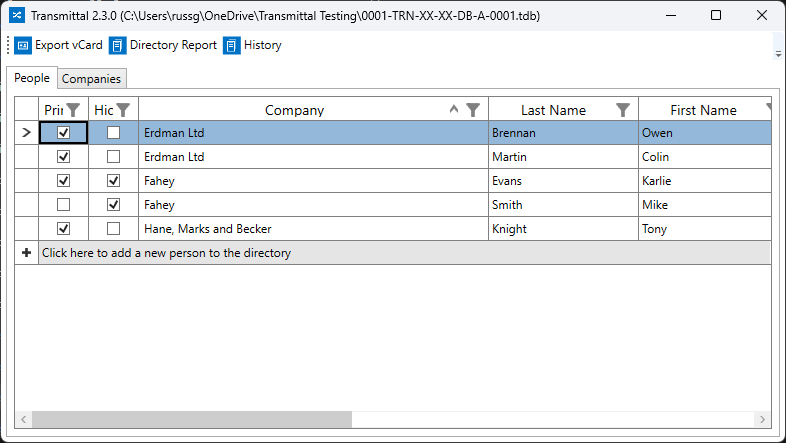Click the Company column filter icon
Viewport: 786px width, 443px height.
point(473,110)
